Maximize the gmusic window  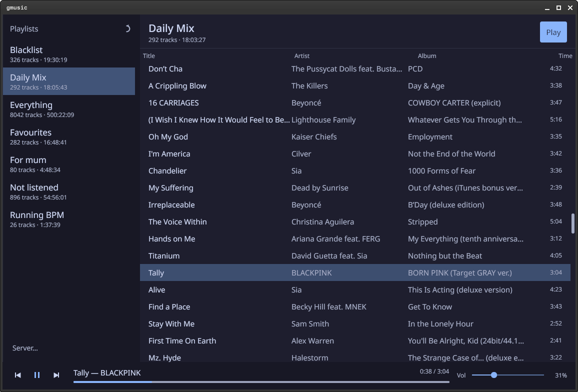coord(558,7)
